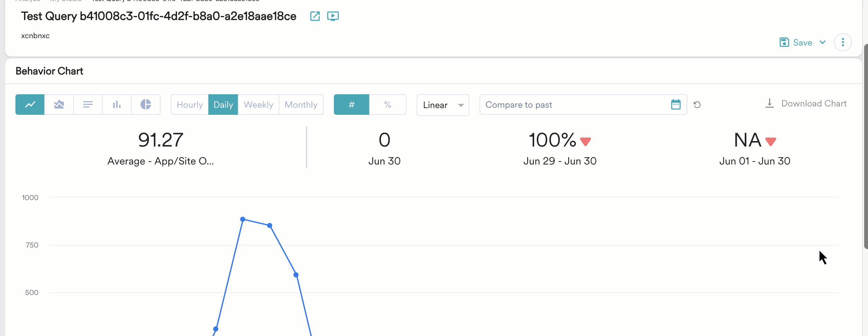868x336 pixels.
Task: Open query in new window icon
Action: coord(315,16)
